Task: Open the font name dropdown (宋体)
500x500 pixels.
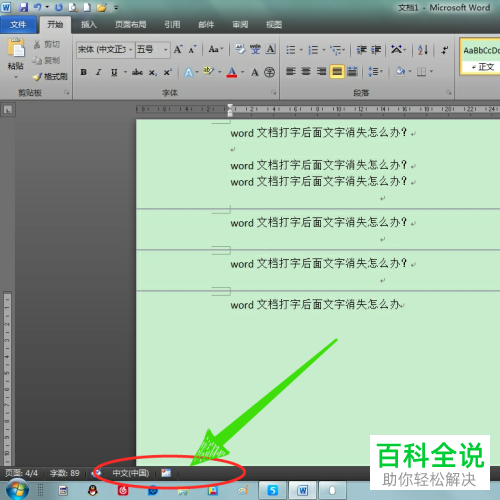Action: (131, 50)
